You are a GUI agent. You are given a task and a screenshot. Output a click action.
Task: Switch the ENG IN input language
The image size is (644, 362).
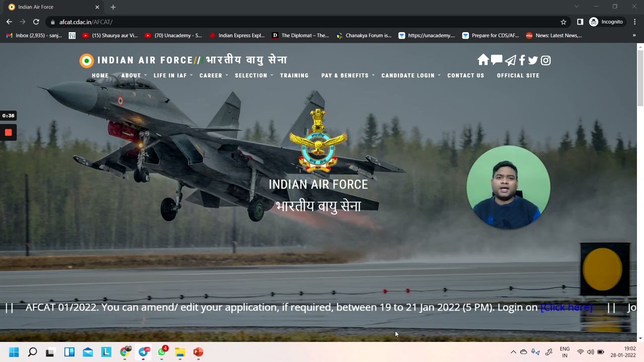565,352
